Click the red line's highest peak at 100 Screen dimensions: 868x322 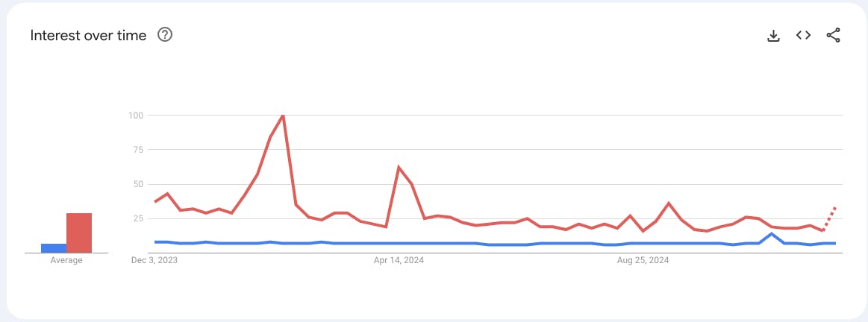(283, 115)
